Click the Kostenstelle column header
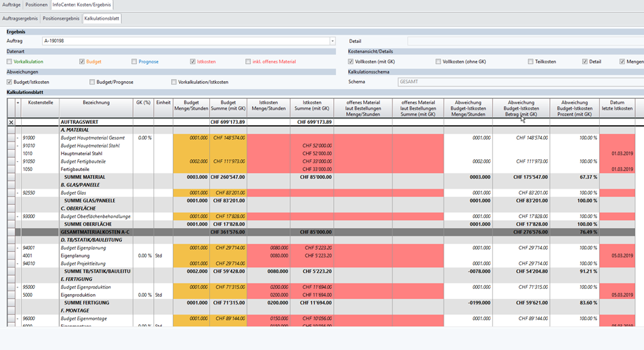The height and width of the screenshot is (350, 644). pos(40,102)
